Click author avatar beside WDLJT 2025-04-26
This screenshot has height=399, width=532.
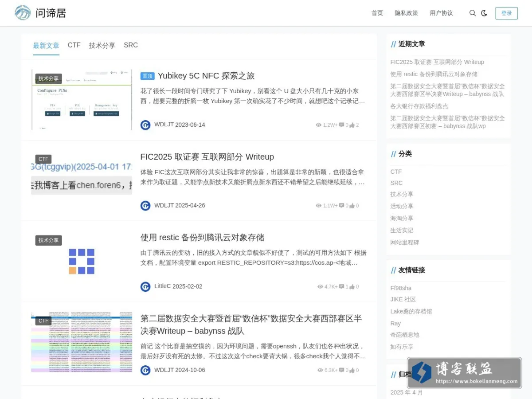145,206
